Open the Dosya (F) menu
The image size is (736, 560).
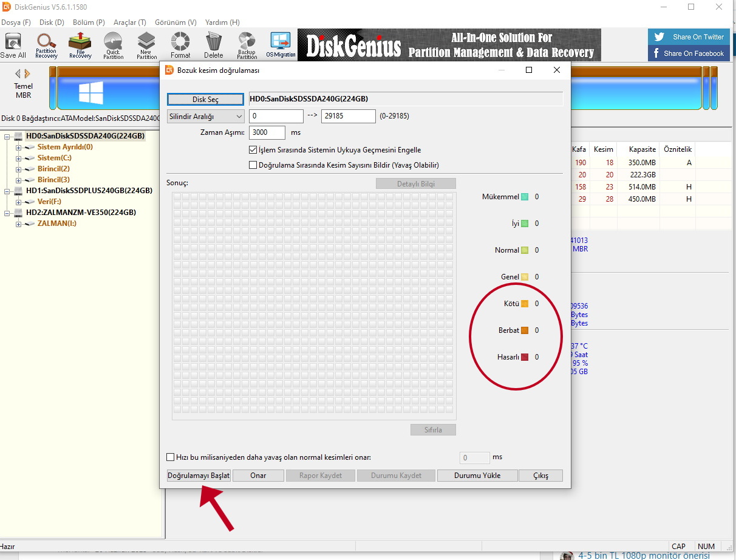(x=16, y=22)
